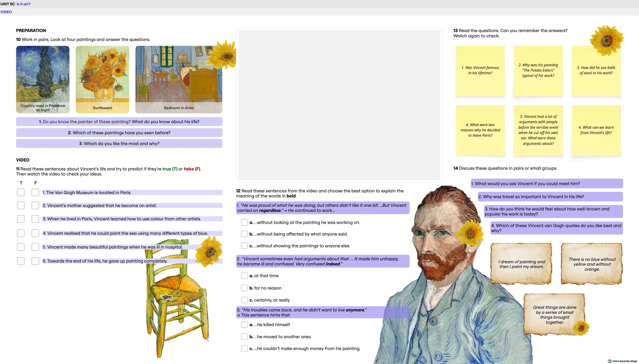The image size is (639, 364).
Task: Check option c certainly, or really
Action: point(244,300)
